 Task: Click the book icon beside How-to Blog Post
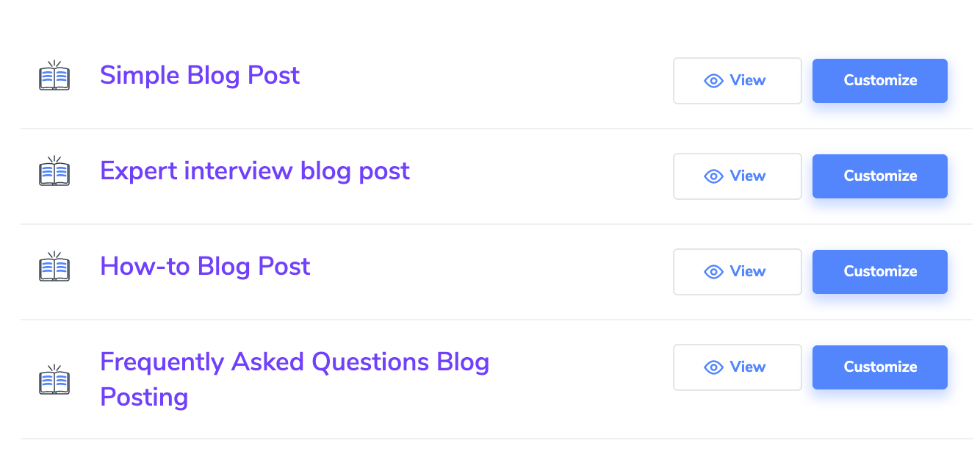[54, 267]
